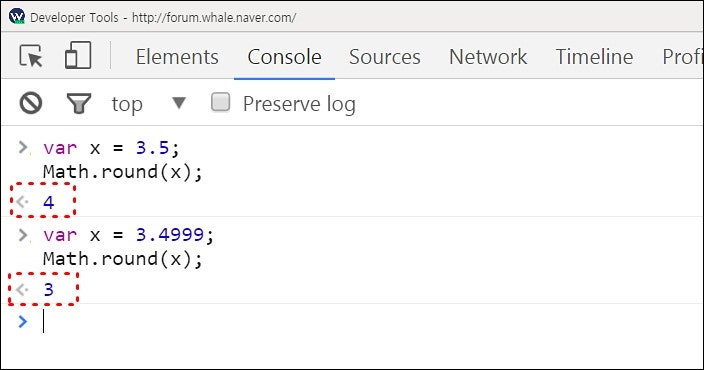Switch to the Sources tab

coord(385,57)
